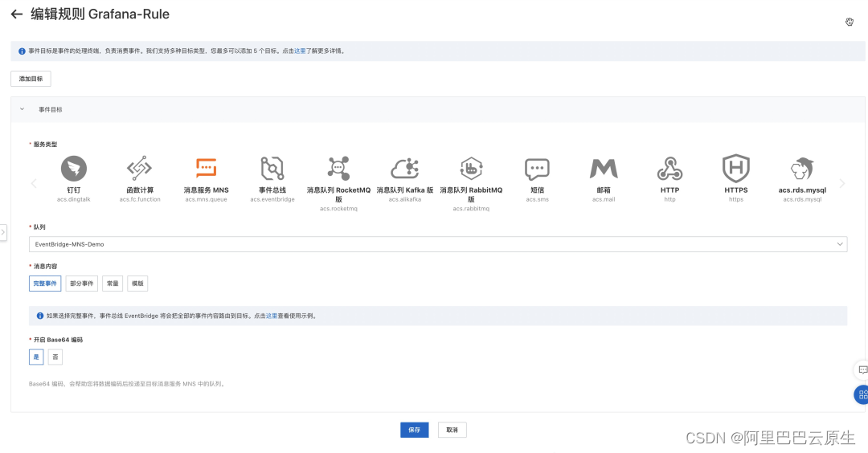
Task: Choose the HTTPS shield icon
Action: pos(735,168)
